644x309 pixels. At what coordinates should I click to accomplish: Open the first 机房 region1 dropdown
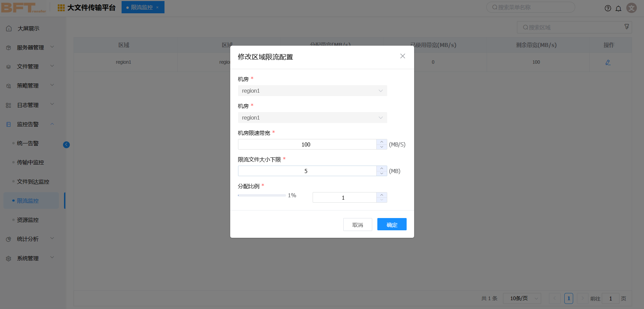(312, 91)
